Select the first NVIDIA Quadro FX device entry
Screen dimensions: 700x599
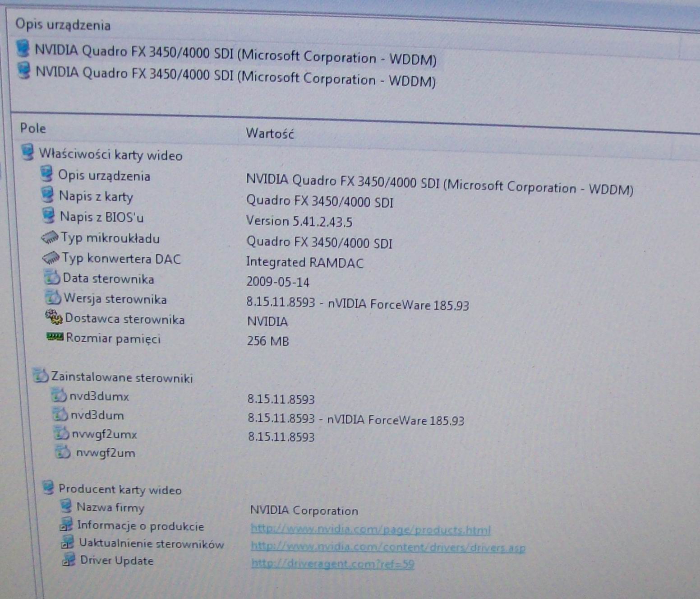click(x=235, y=55)
